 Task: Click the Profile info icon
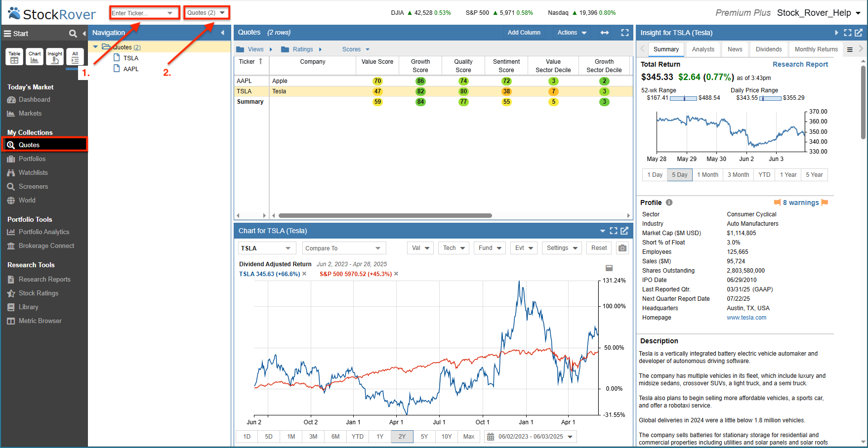(x=669, y=203)
